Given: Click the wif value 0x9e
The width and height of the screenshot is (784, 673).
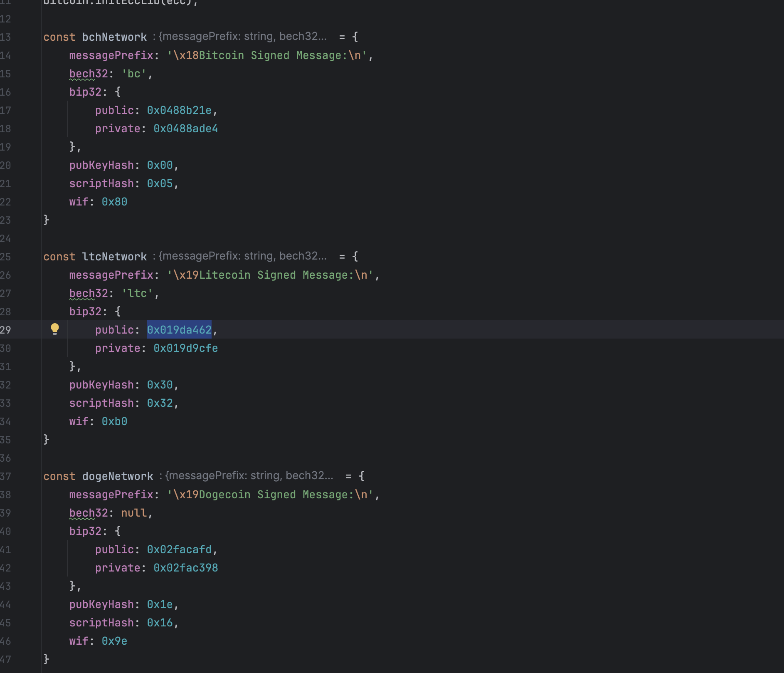Looking at the screenshot, I should pyautogui.click(x=114, y=641).
